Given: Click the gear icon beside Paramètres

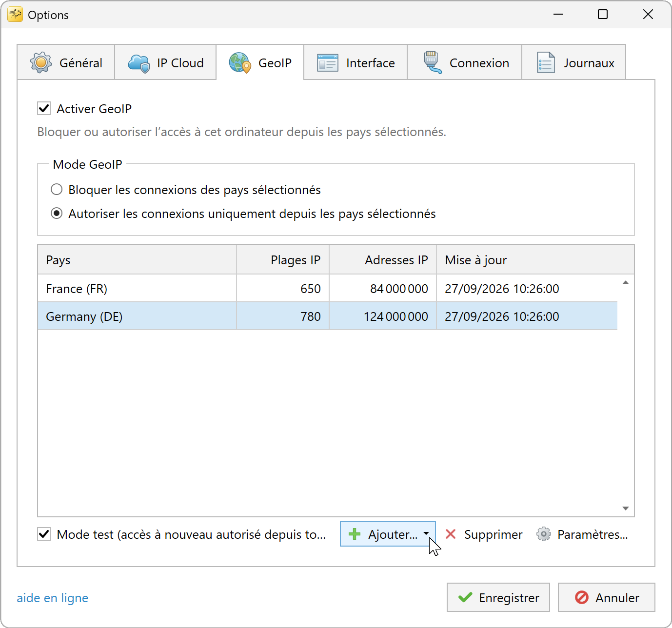Looking at the screenshot, I should [544, 534].
